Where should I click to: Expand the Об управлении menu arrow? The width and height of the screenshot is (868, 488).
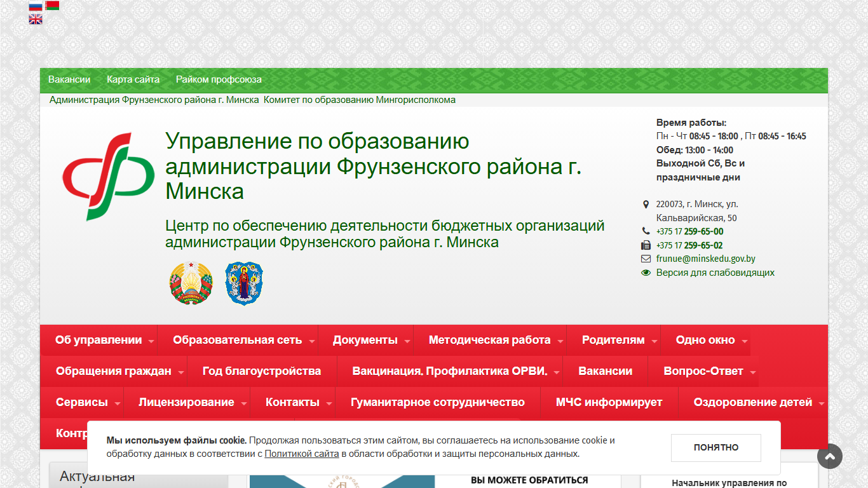[x=151, y=341]
